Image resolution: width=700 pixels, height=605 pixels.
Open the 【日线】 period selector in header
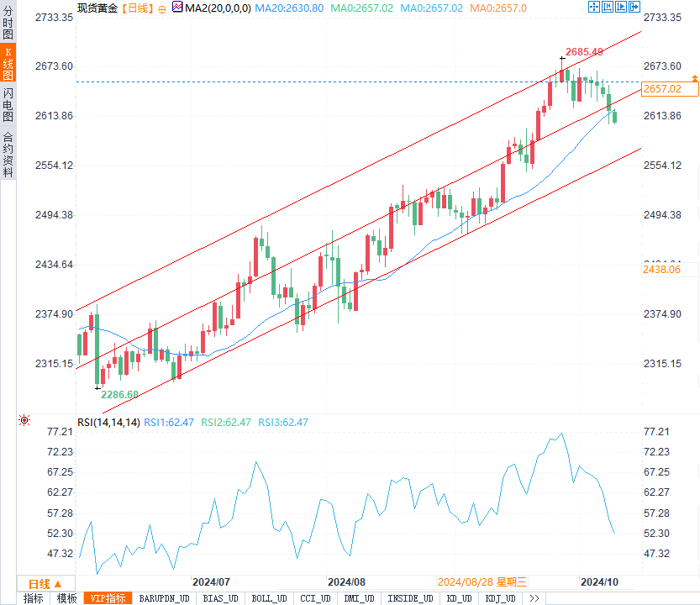point(135,8)
